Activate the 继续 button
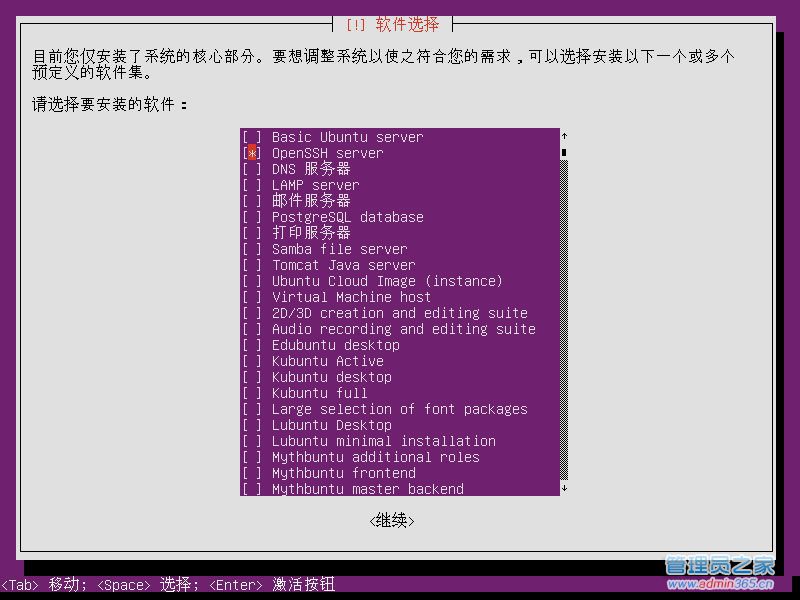The height and width of the screenshot is (600, 800). click(391, 520)
